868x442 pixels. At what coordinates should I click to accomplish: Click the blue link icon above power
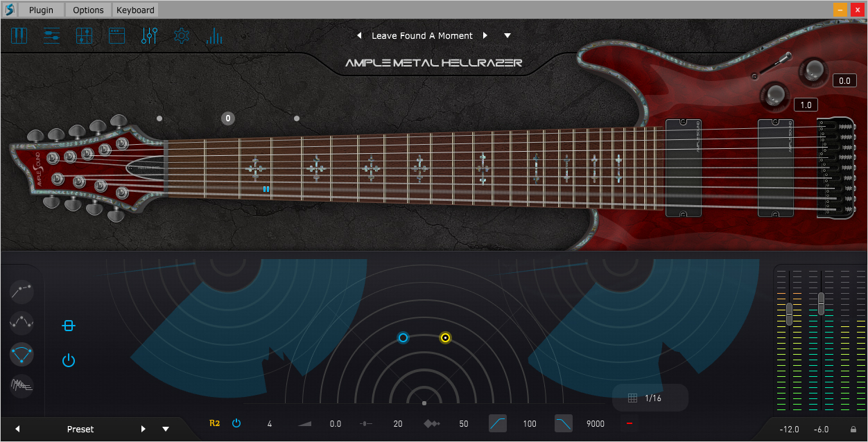pyautogui.click(x=68, y=326)
